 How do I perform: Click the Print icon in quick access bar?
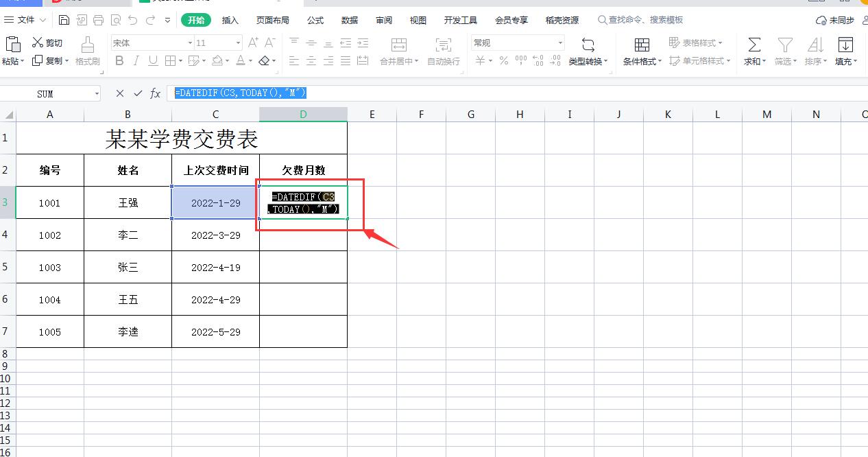click(98, 21)
